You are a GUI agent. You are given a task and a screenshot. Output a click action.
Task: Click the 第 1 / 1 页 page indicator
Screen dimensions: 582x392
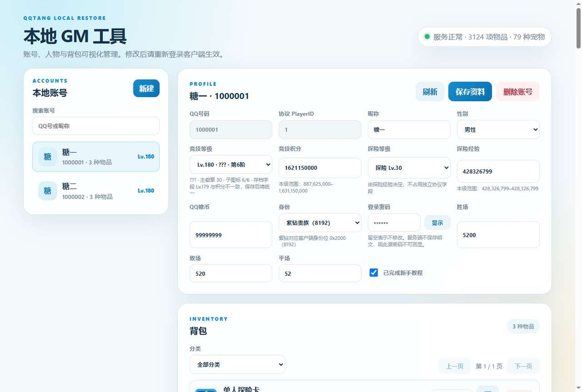pyautogui.click(x=489, y=366)
